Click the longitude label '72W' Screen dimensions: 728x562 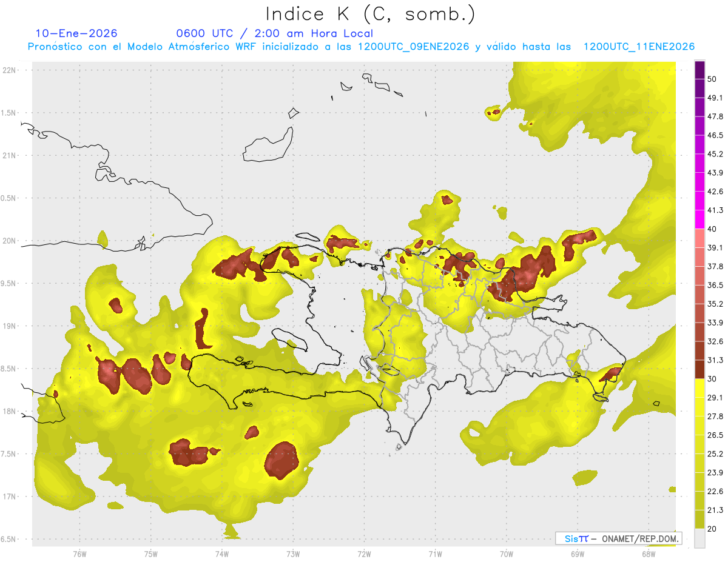point(364,554)
